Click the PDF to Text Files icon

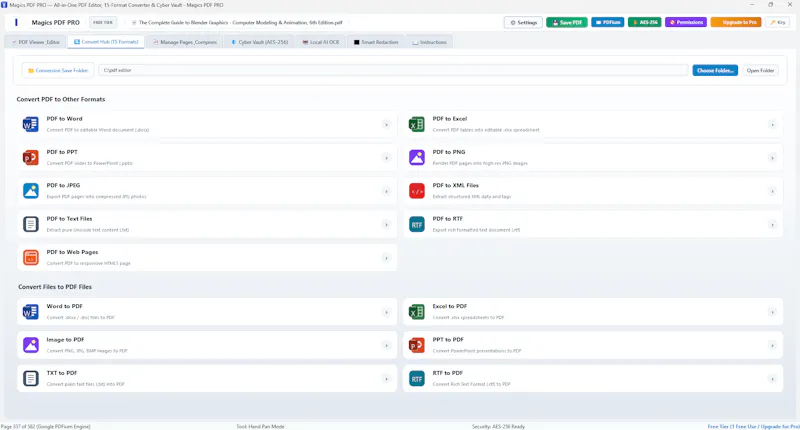[31, 224]
